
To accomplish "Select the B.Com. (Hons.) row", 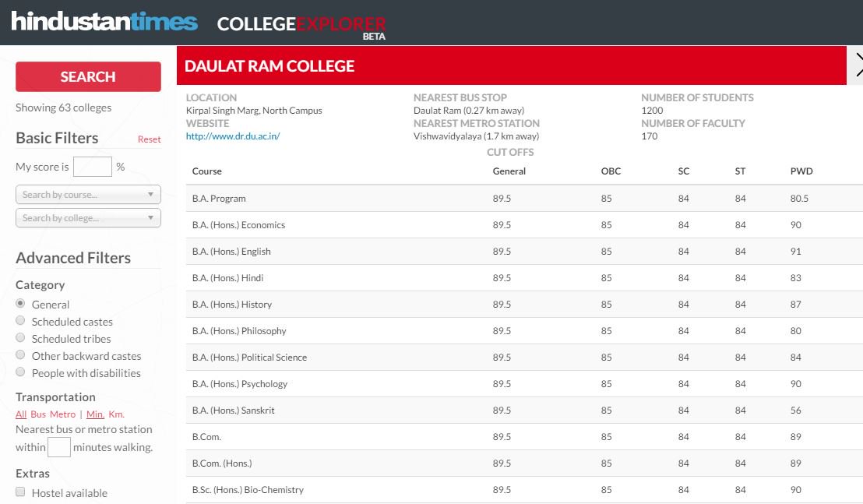I will [x=524, y=463].
